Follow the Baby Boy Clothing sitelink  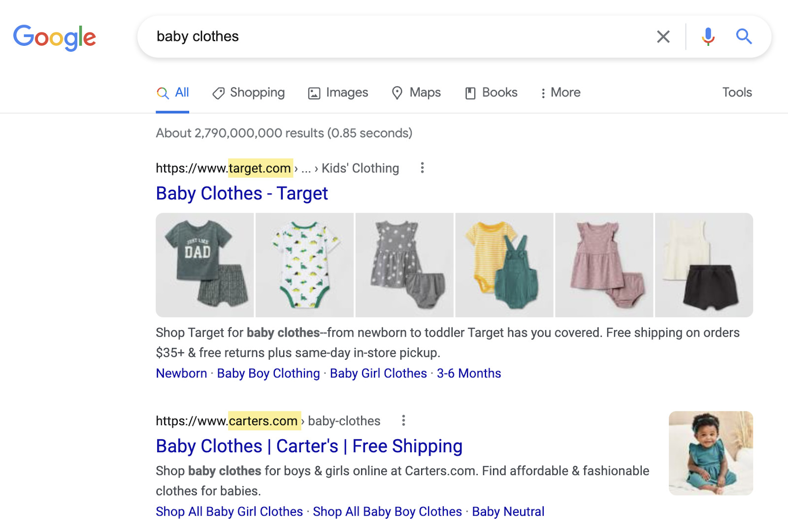pyautogui.click(x=268, y=374)
